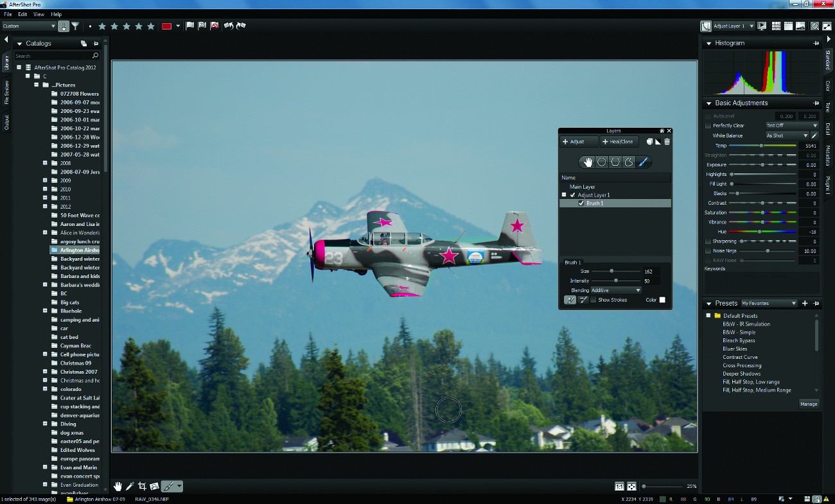Toggle visibility of Adjust Layer 1 checkbox

click(572, 195)
